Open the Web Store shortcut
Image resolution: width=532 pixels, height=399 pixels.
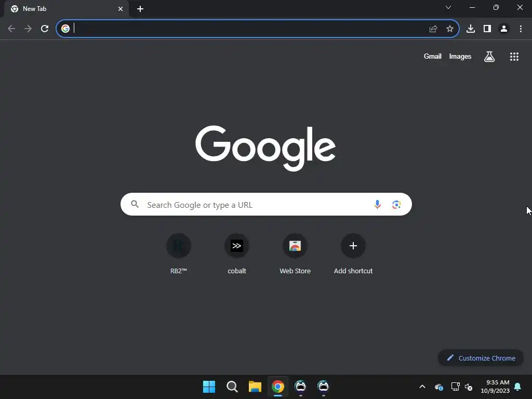click(x=295, y=254)
